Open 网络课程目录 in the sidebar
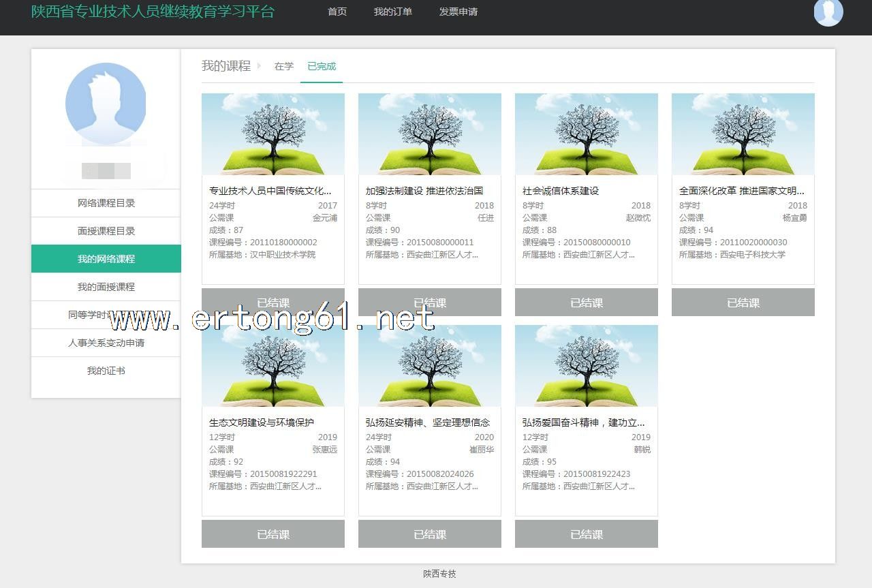The width and height of the screenshot is (872, 588). 106,203
